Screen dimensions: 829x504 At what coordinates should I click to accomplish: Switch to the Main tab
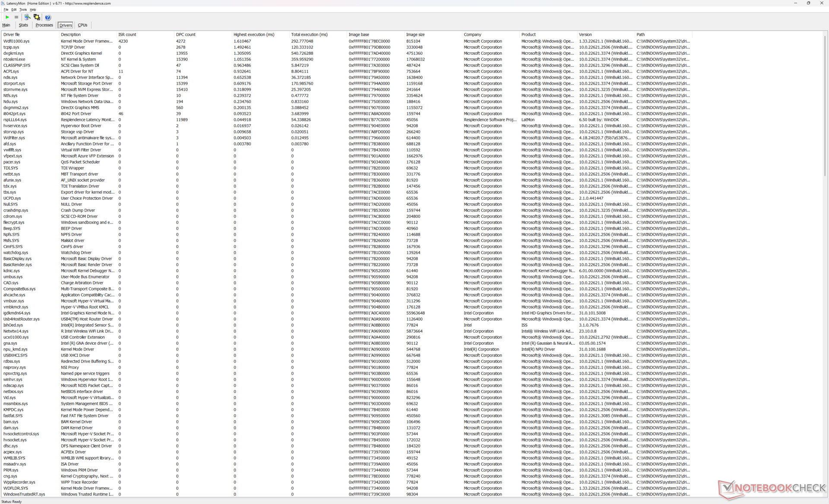tap(6, 25)
